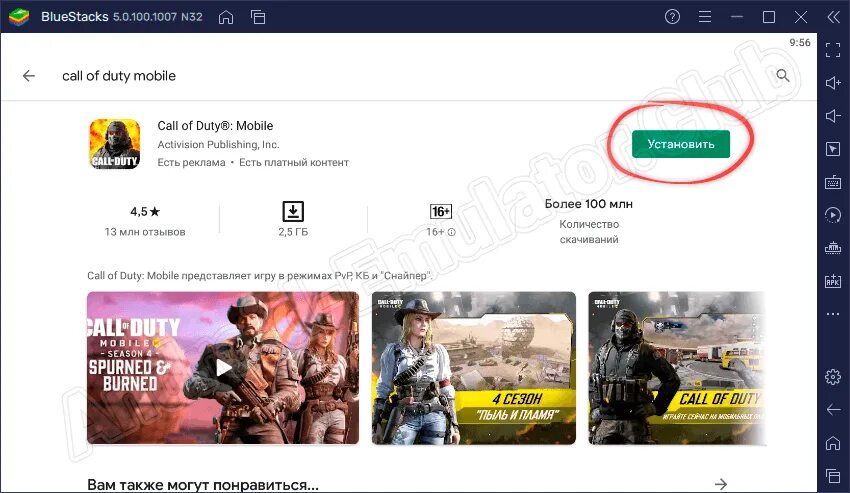Viewport: 850px width, 493px height.
Task: Play the Season 4 trailer video
Action: click(x=223, y=368)
